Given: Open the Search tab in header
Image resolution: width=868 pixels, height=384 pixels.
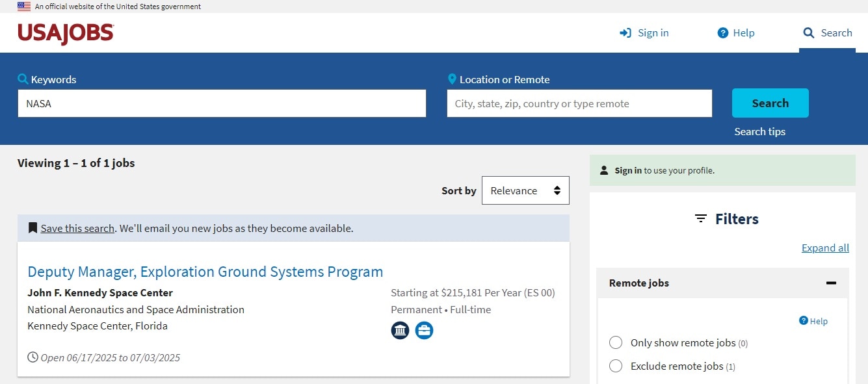Looking at the screenshot, I should click(x=828, y=33).
